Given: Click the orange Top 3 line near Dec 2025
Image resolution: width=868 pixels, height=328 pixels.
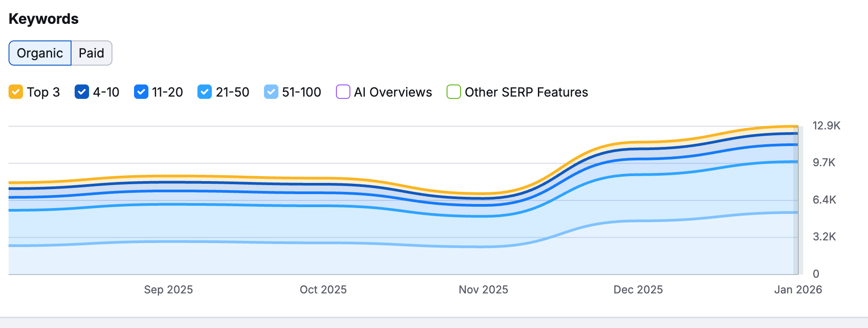Looking at the screenshot, I should pos(638,142).
